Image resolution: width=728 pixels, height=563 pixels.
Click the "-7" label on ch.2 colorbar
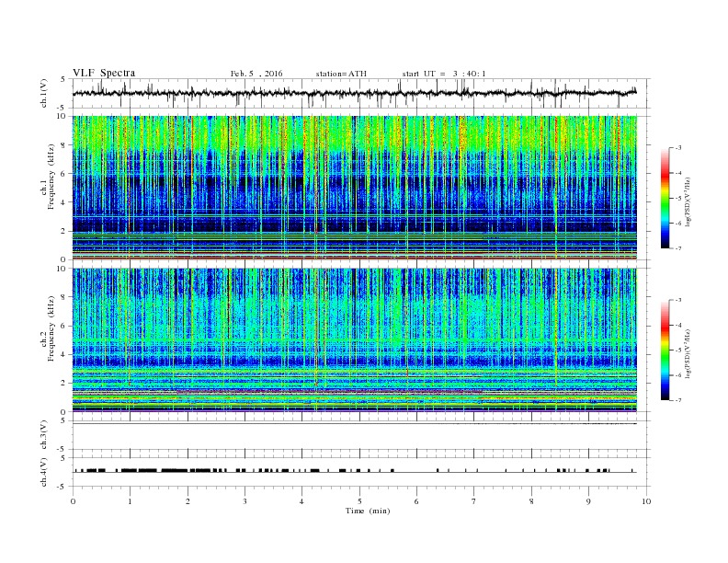pos(678,400)
